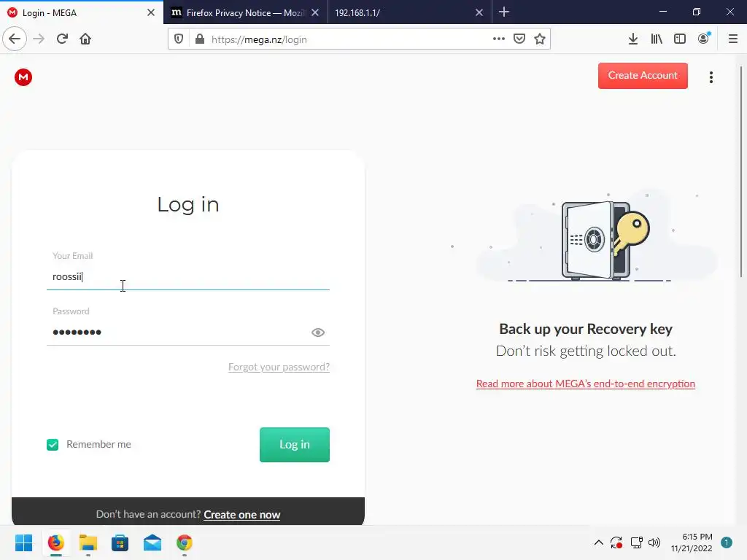Close the Login - MEGA tab
This screenshot has width=747, height=560.
150,13
